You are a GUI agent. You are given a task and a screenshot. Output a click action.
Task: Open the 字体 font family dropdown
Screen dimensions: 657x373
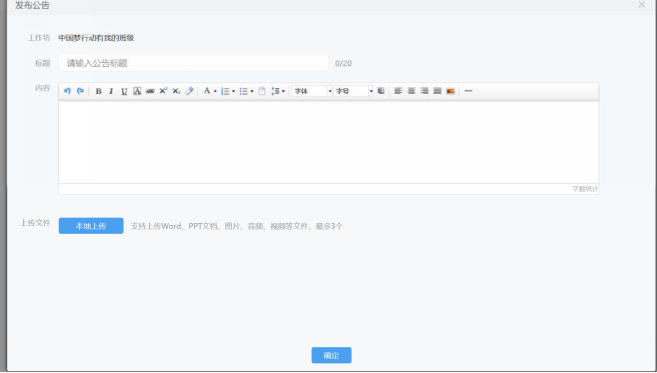pyautogui.click(x=312, y=91)
